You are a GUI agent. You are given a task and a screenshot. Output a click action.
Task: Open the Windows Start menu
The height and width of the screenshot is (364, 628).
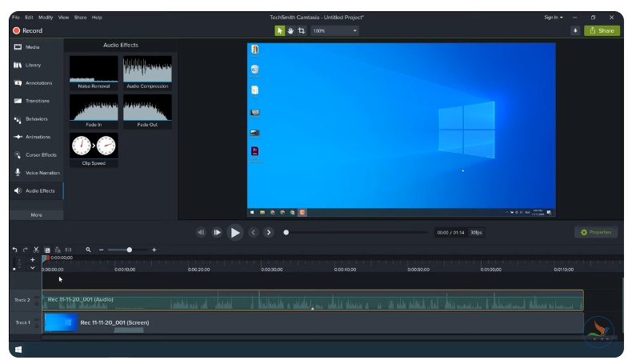click(x=18, y=350)
